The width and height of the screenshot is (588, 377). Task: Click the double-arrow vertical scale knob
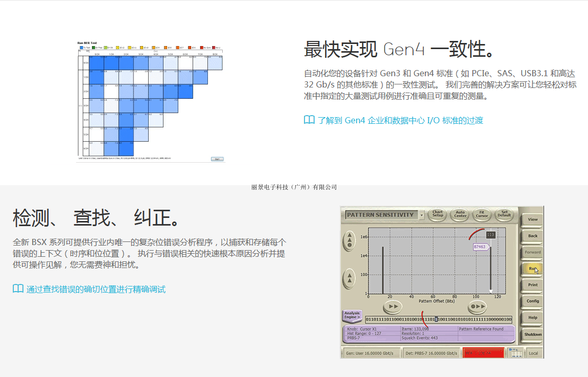pyautogui.click(x=349, y=278)
